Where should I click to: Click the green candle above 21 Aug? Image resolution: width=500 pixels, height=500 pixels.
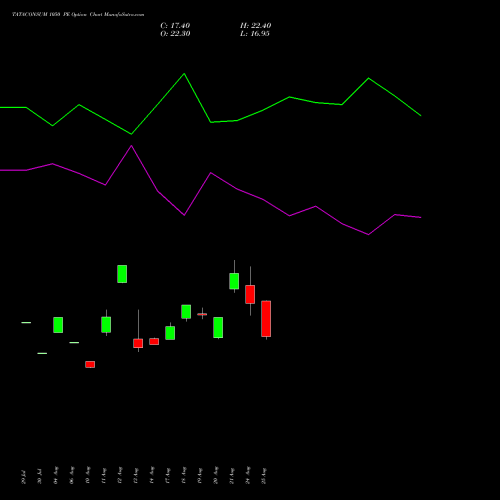tap(234, 281)
